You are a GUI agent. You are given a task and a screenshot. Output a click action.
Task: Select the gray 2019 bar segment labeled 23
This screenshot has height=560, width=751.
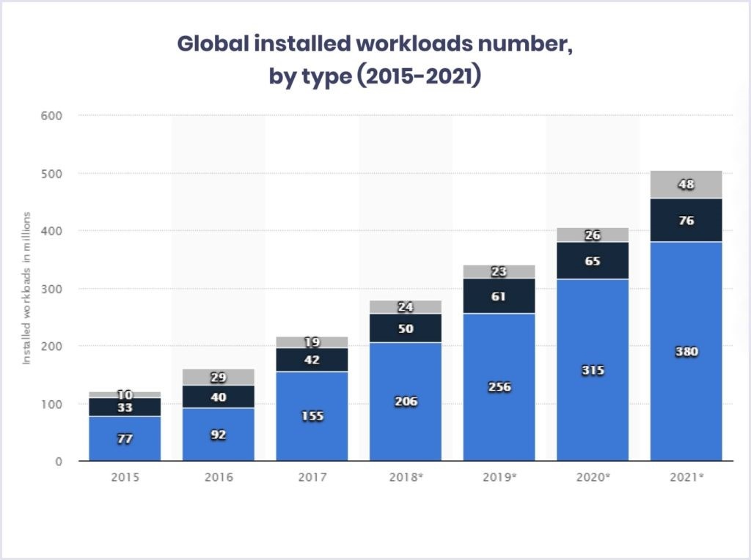[x=499, y=272]
